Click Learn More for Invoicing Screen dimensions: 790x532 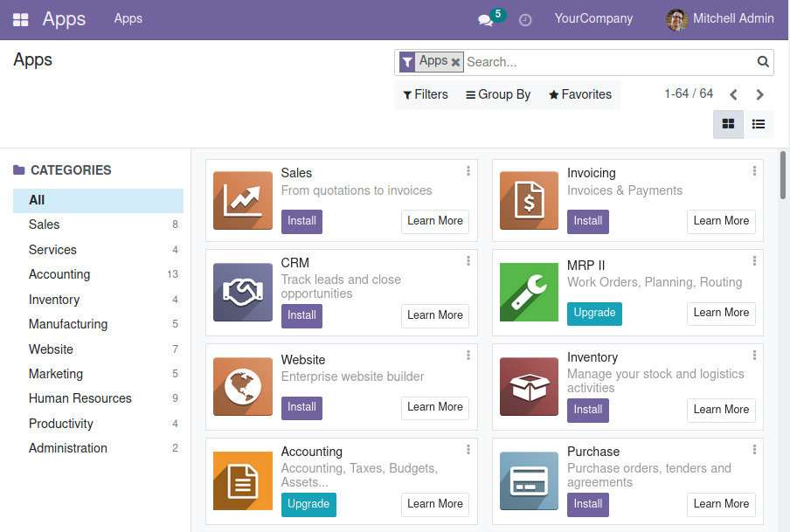click(x=721, y=222)
